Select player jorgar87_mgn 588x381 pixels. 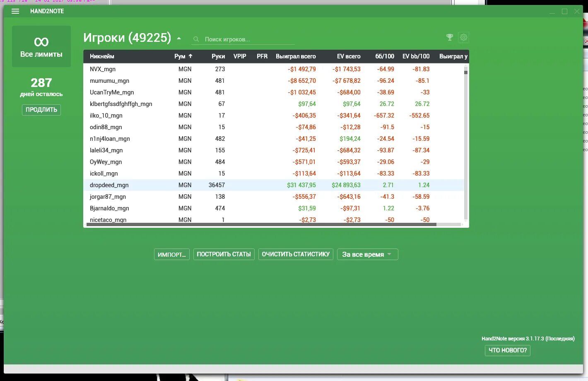108,197
